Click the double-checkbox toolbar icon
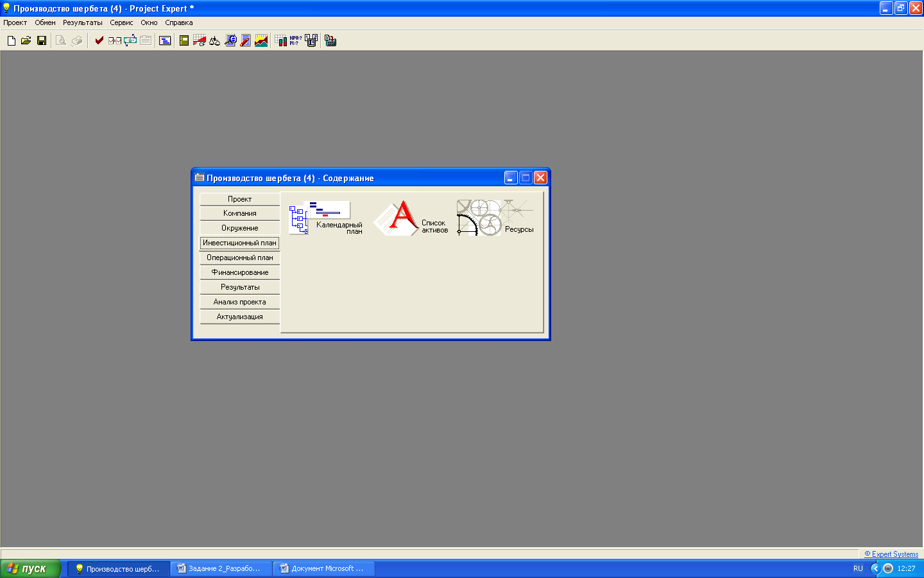This screenshot has height=578, width=924. [115, 40]
